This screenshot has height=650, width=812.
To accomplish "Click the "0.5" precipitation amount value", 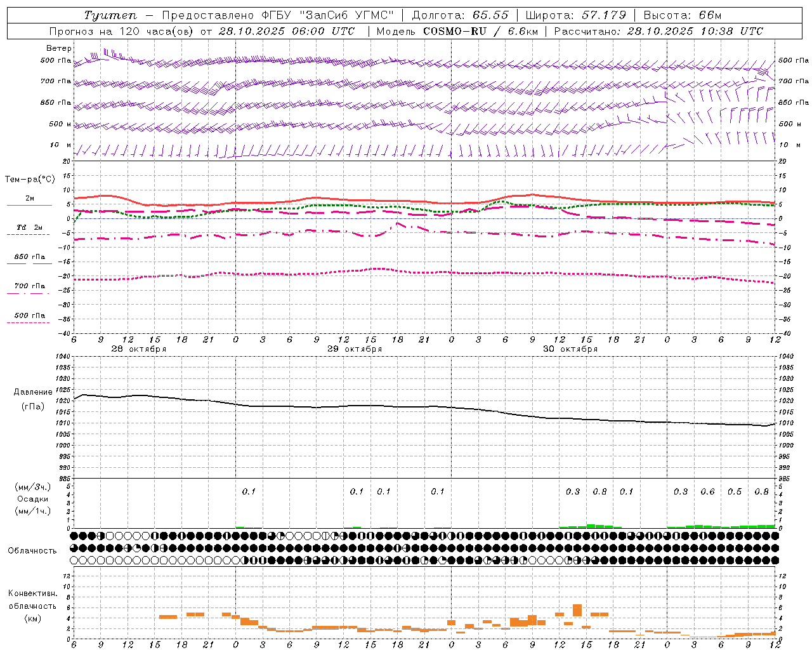I will click(735, 491).
